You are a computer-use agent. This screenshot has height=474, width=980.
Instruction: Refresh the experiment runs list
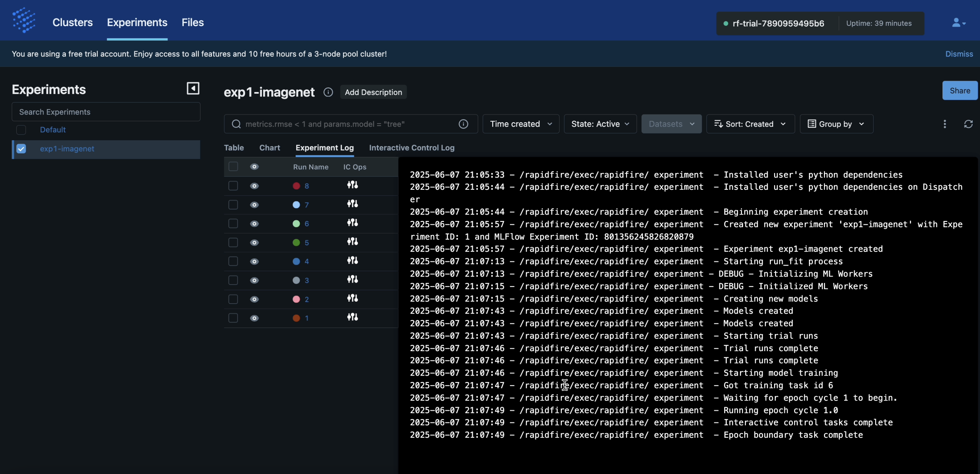pyautogui.click(x=968, y=124)
